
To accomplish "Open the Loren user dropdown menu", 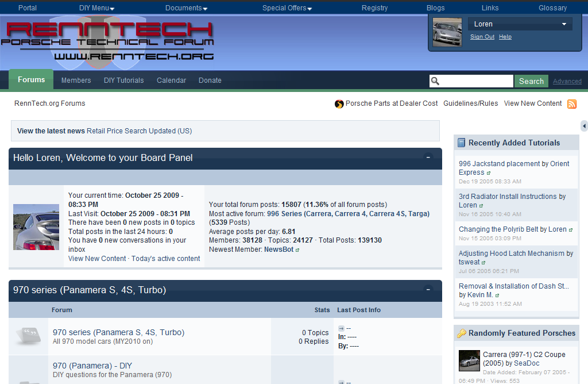I will tap(520, 24).
